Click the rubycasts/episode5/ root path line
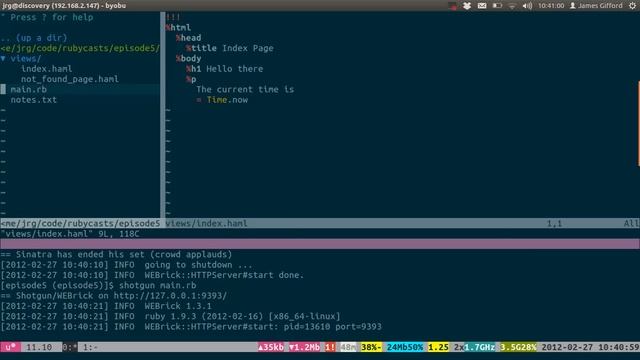The width and height of the screenshot is (640, 360). (x=80, y=48)
